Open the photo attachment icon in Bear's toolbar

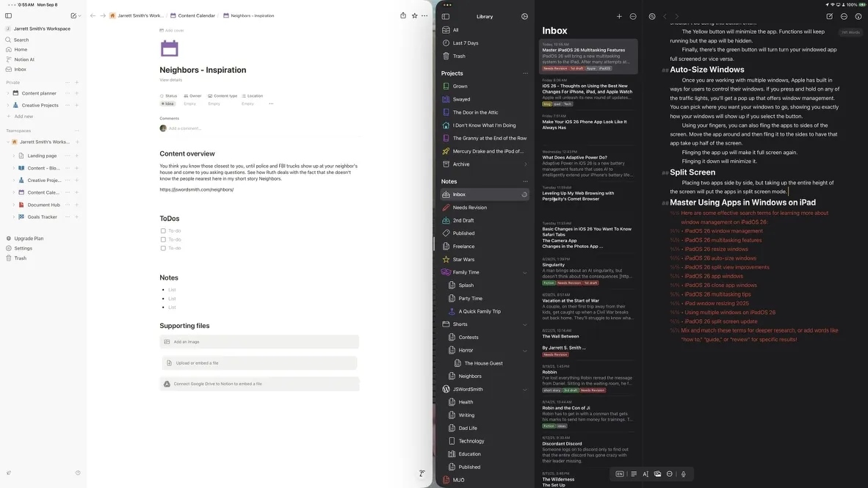click(658, 474)
